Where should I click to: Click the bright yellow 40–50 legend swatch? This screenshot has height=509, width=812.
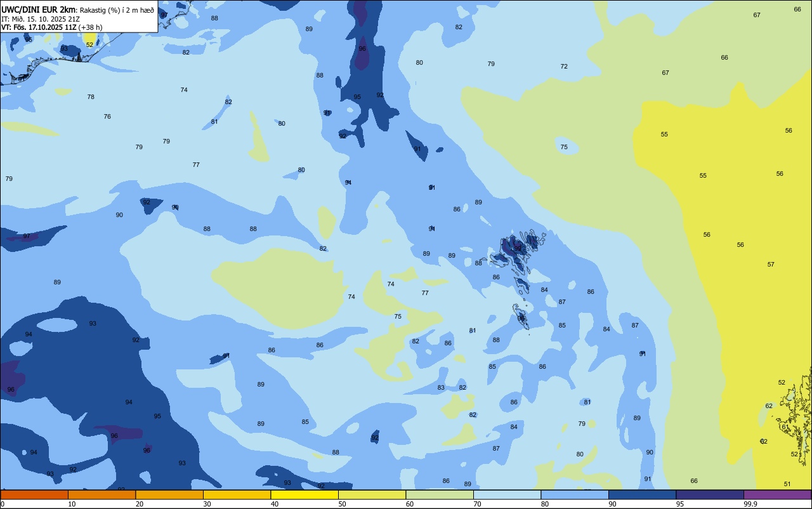click(x=304, y=494)
